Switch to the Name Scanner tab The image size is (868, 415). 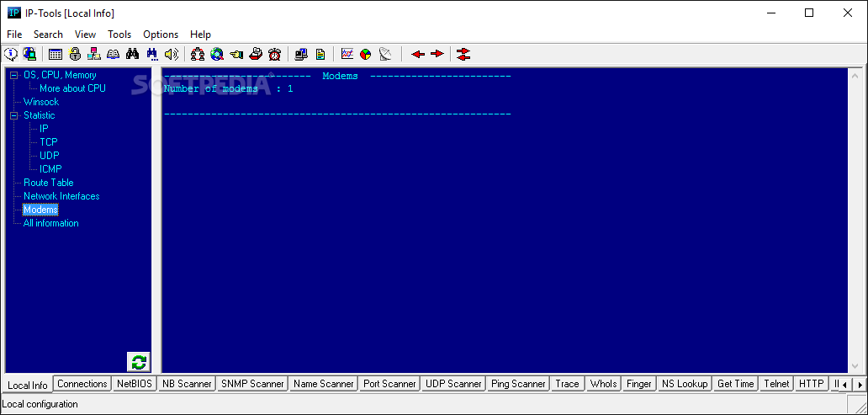[x=324, y=383]
